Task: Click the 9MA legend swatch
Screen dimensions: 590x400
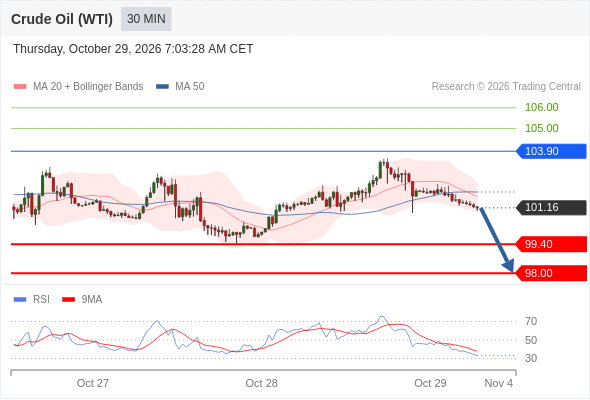Action: (x=68, y=300)
